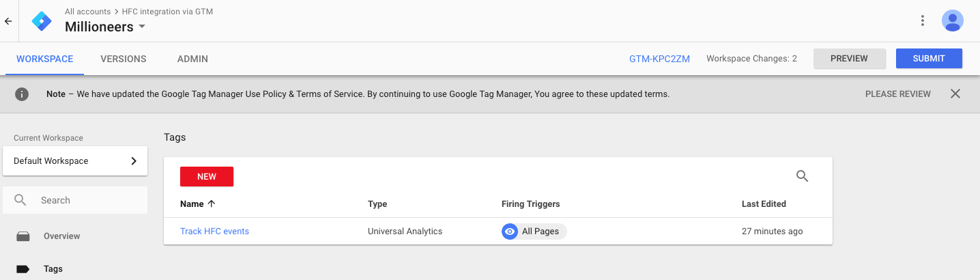Click the All Pages eye trigger icon

509,232
